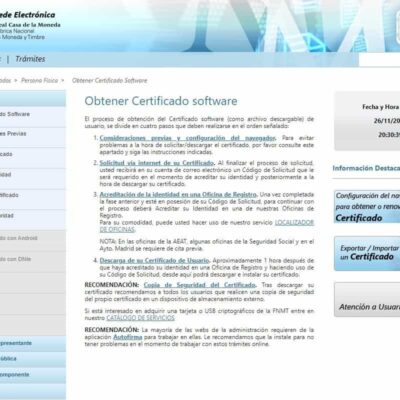
Task: Expand the Representante section in the sidebar
Action: [33, 343]
